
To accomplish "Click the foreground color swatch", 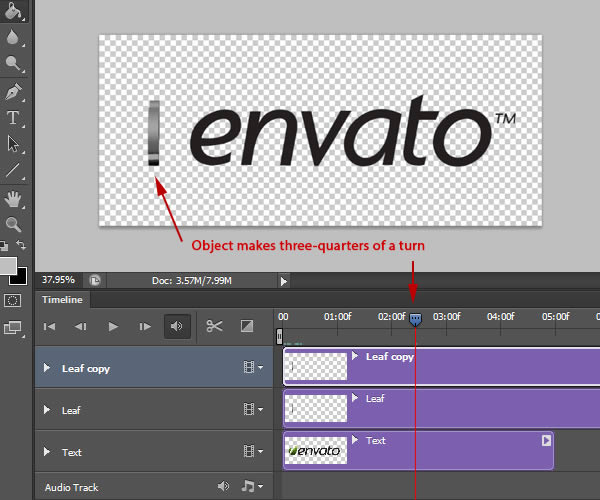I will click(8, 265).
